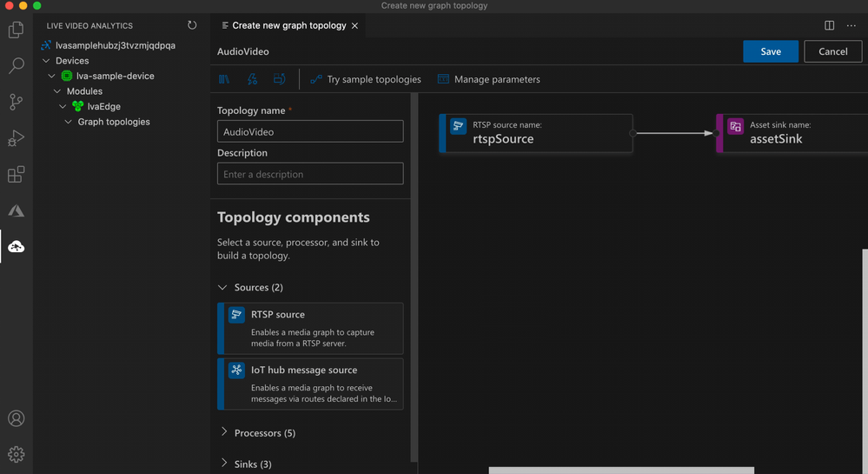This screenshot has height=474, width=868.
Task: Click the canvas horizontal scrollbar
Action: [x=621, y=471]
